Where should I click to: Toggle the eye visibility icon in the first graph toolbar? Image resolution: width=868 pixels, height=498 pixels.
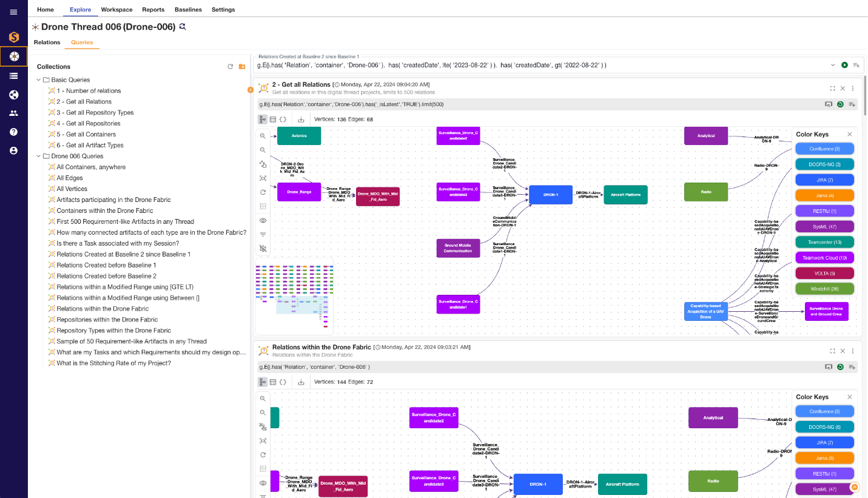[x=263, y=221]
